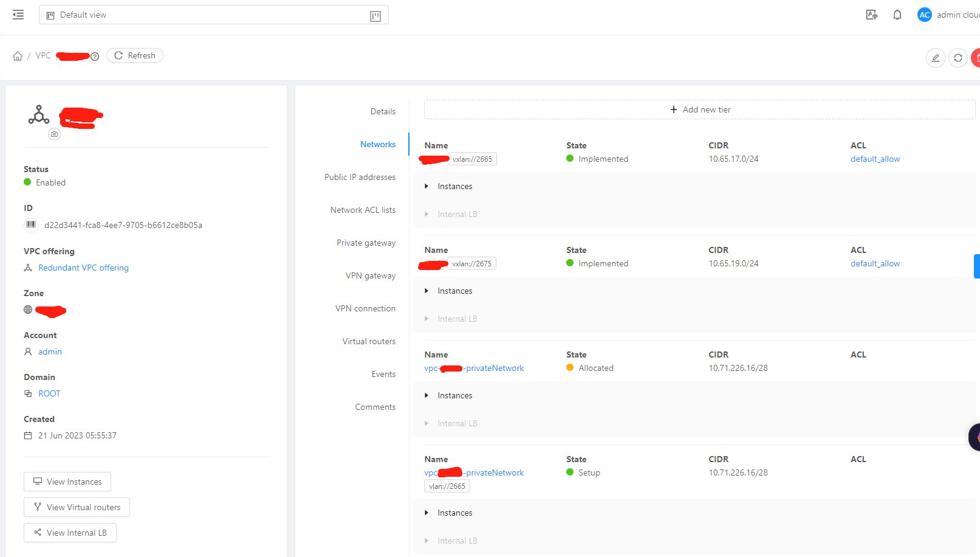Image resolution: width=980 pixels, height=557 pixels.
Task: Restart the VPC via the circular refresh icon
Action: click(958, 57)
